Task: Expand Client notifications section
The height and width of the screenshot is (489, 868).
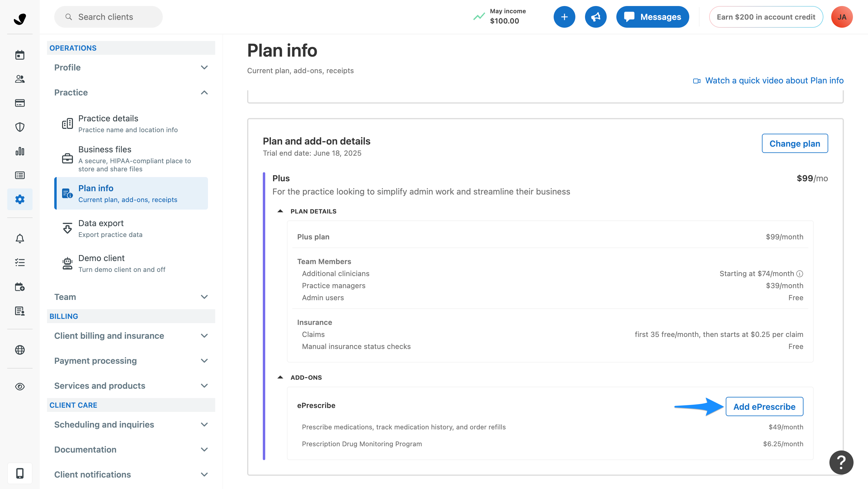Action: pos(131,475)
